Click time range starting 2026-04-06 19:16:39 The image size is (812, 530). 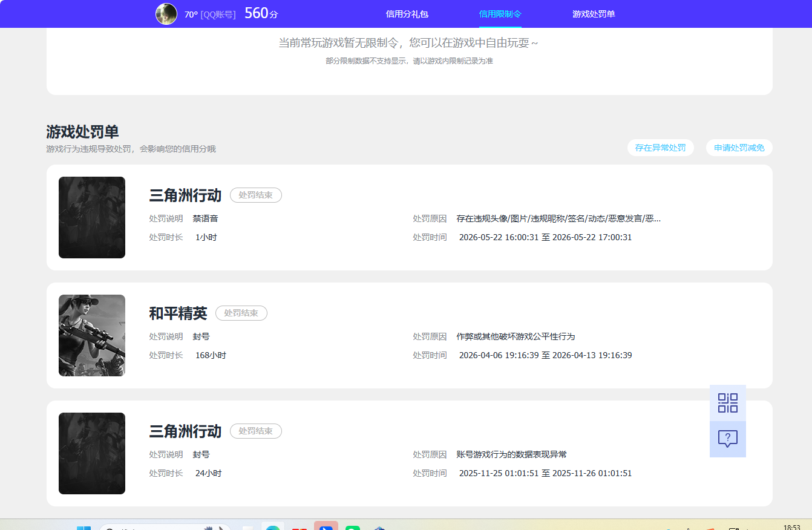coord(545,355)
